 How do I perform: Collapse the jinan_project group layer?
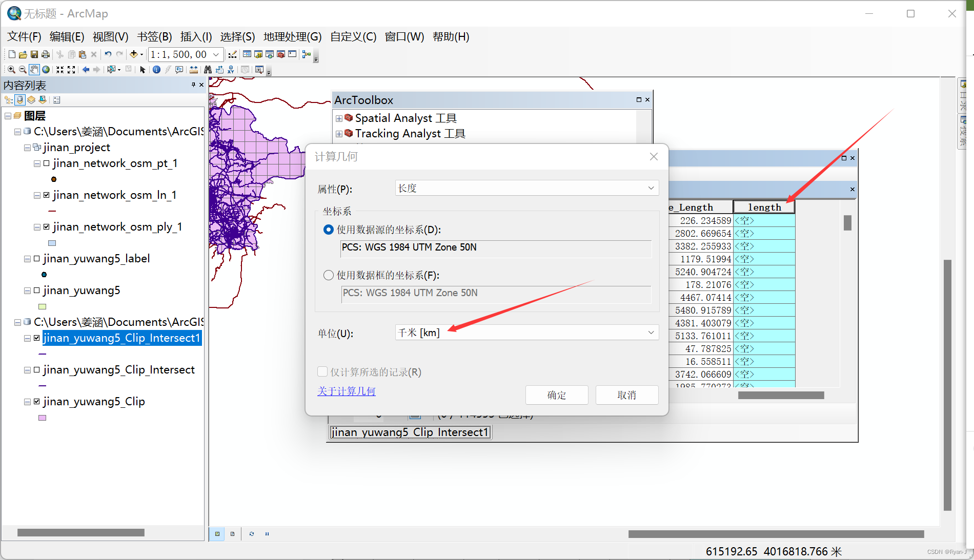(27, 148)
